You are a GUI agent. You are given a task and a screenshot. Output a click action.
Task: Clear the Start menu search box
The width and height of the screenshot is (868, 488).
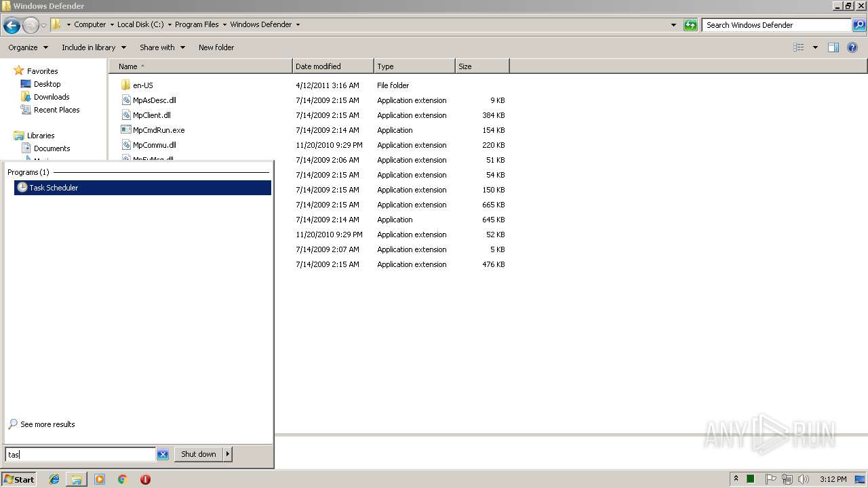tap(163, 455)
